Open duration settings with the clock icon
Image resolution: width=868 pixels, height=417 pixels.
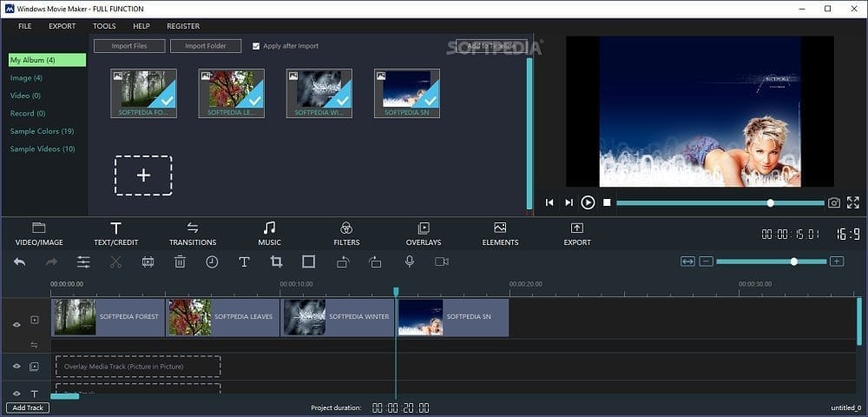(212, 262)
